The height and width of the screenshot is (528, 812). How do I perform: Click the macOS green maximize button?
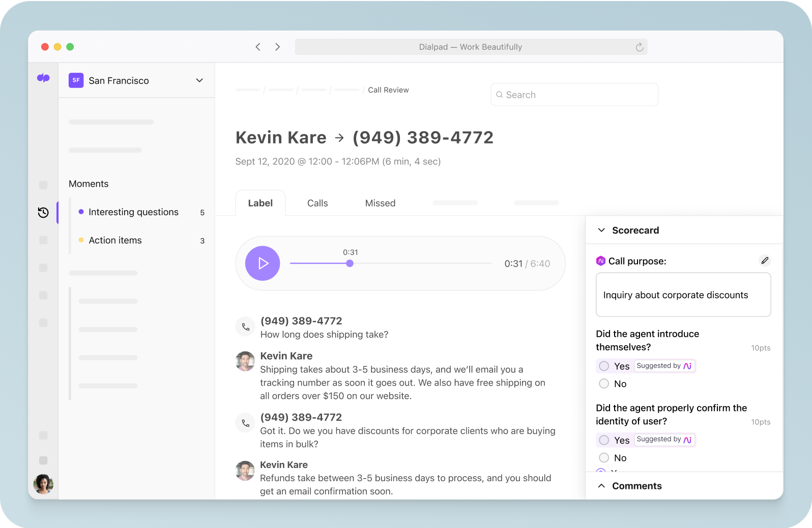coord(70,47)
